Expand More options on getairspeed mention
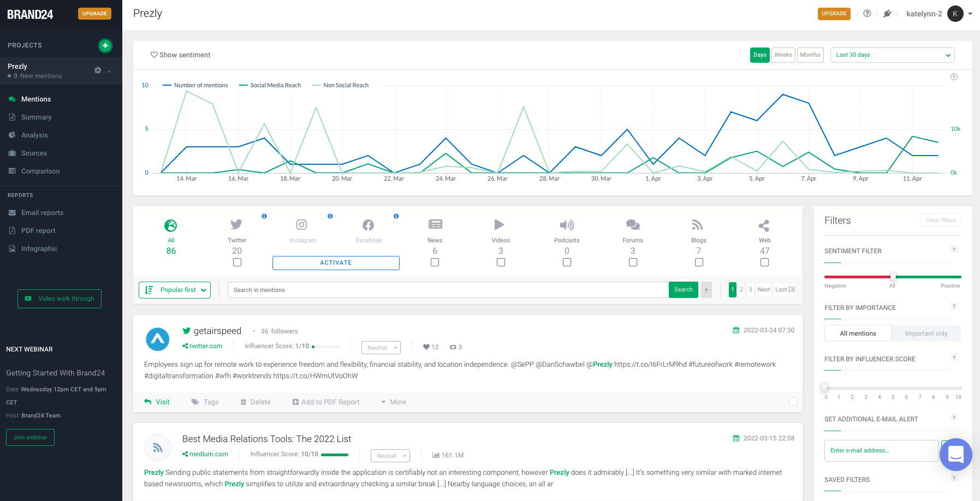This screenshot has width=980, height=501. pos(394,402)
